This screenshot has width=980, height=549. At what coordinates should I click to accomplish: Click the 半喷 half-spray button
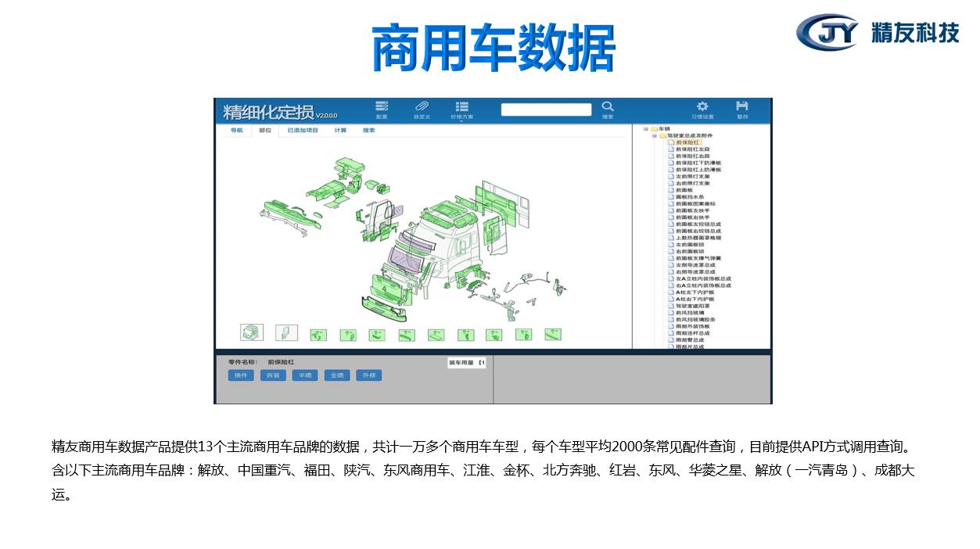[x=305, y=375]
